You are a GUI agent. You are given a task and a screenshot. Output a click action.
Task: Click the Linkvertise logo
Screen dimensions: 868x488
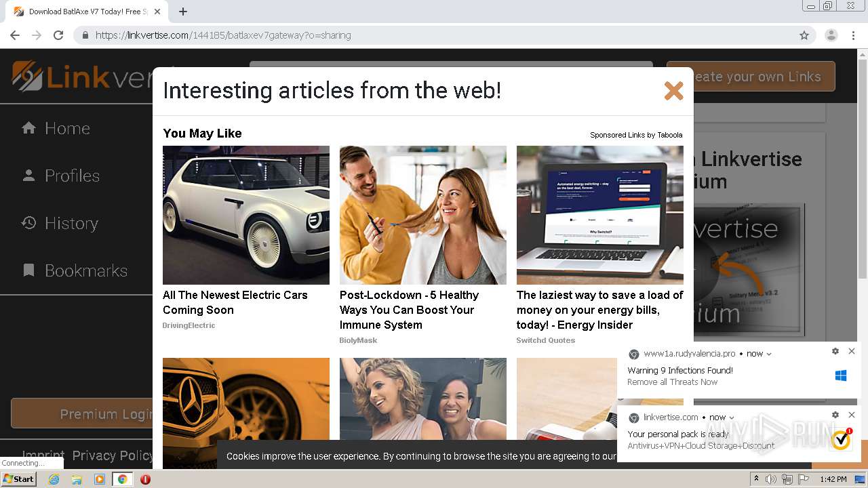81,76
